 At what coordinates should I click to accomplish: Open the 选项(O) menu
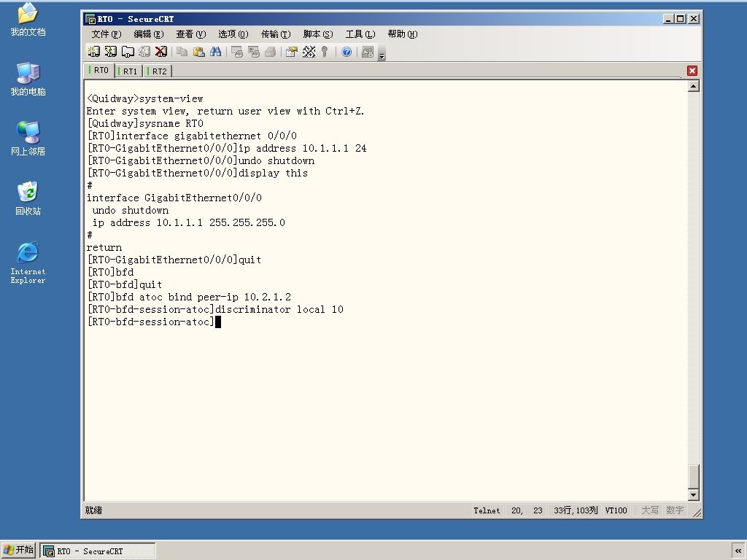(233, 34)
